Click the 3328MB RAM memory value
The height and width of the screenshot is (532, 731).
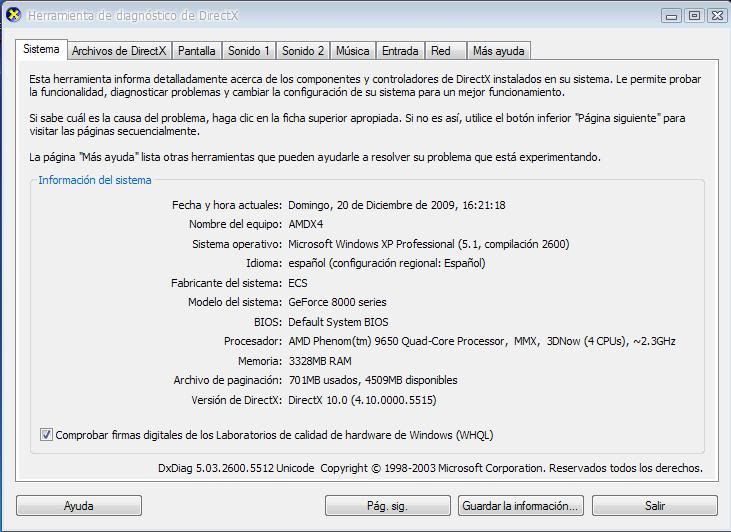320,361
